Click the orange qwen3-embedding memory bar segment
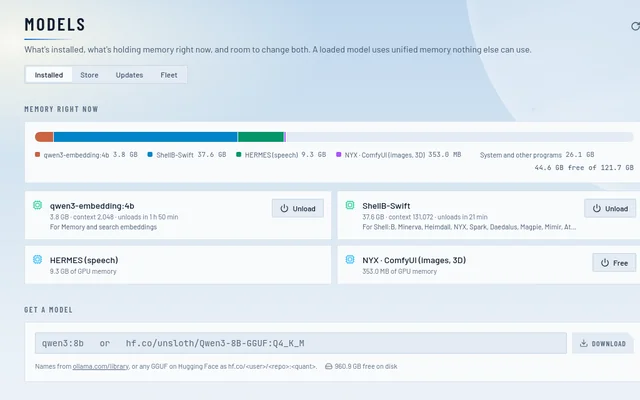 [44, 137]
